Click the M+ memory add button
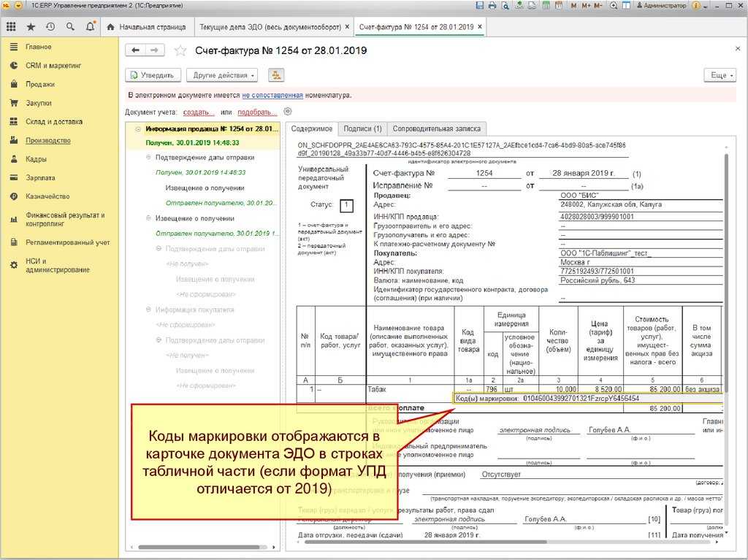 [587, 6]
